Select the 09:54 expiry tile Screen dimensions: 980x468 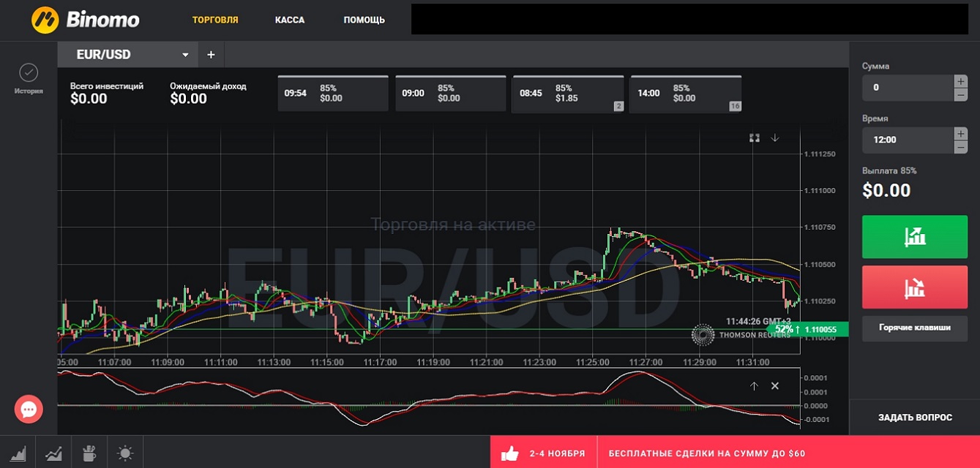pos(333,94)
